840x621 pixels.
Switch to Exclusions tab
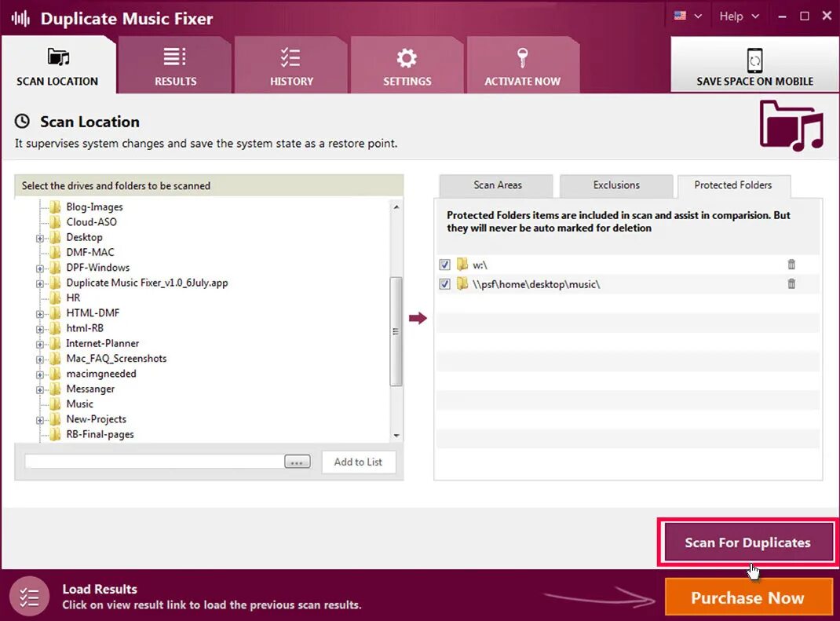pyautogui.click(x=616, y=185)
